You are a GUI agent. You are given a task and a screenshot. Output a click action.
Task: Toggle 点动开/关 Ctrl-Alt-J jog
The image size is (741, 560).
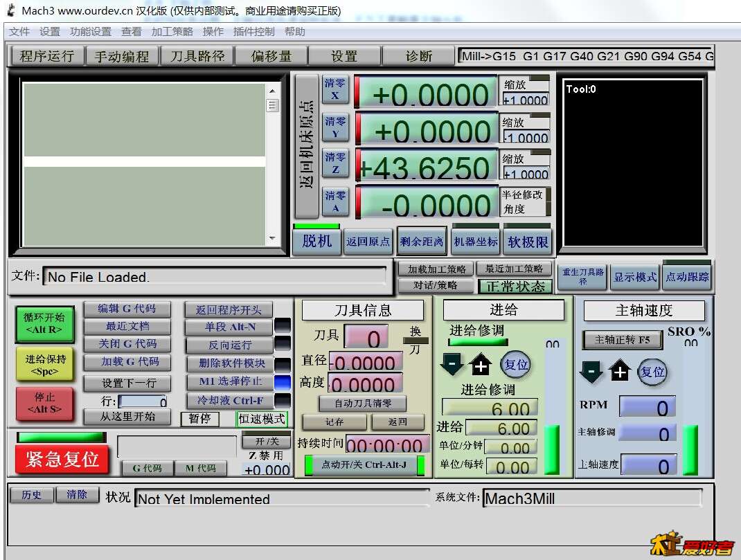pyautogui.click(x=364, y=464)
